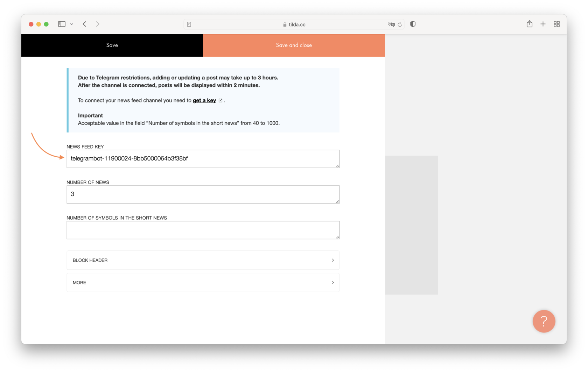The image size is (588, 372).
Task: Navigate forward with the forward arrow
Action: pos(98,24)
